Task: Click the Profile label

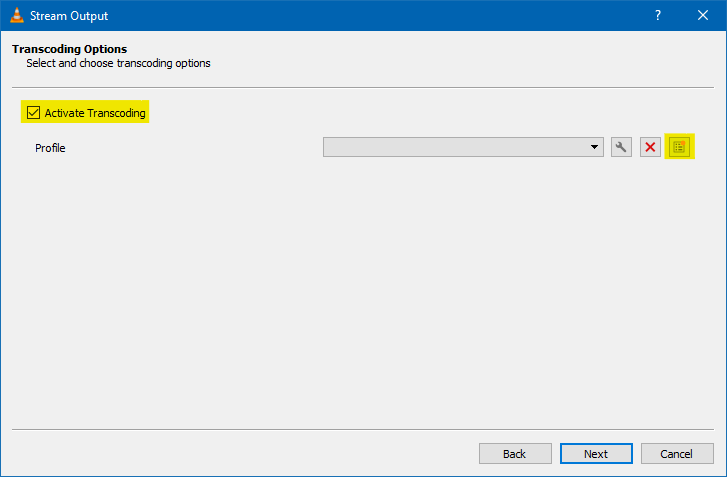Action: [50, 148]
